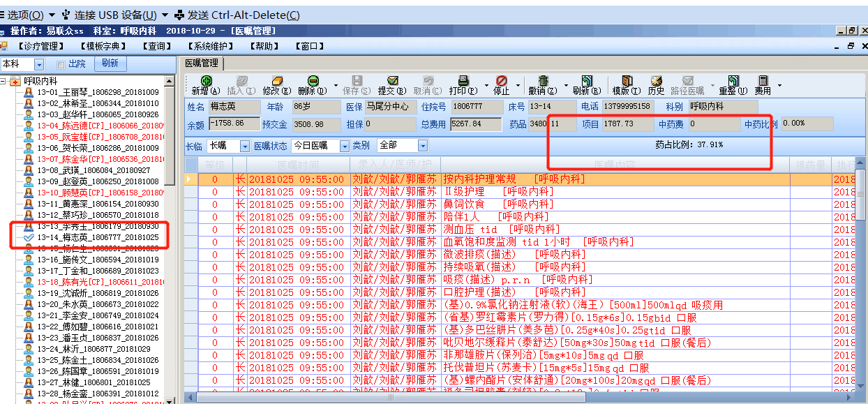Viewport: 868px width, 404px height.
Task: Open the 【窗口】 menu
Action: tap(310, 46)
